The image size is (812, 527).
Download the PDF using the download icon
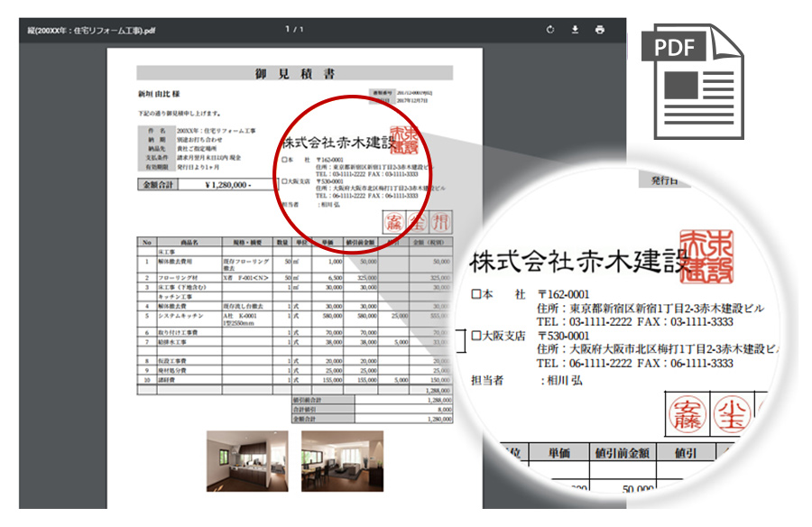575,30
